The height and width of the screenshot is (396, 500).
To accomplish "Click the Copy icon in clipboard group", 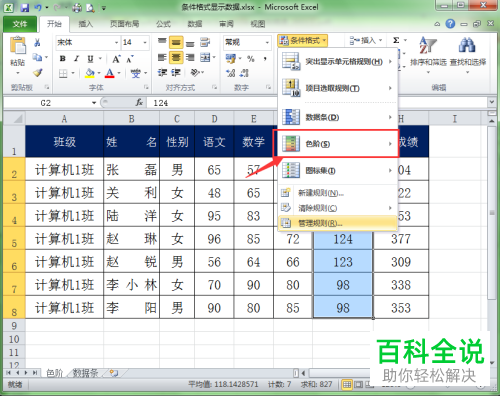I will point(37,57).
